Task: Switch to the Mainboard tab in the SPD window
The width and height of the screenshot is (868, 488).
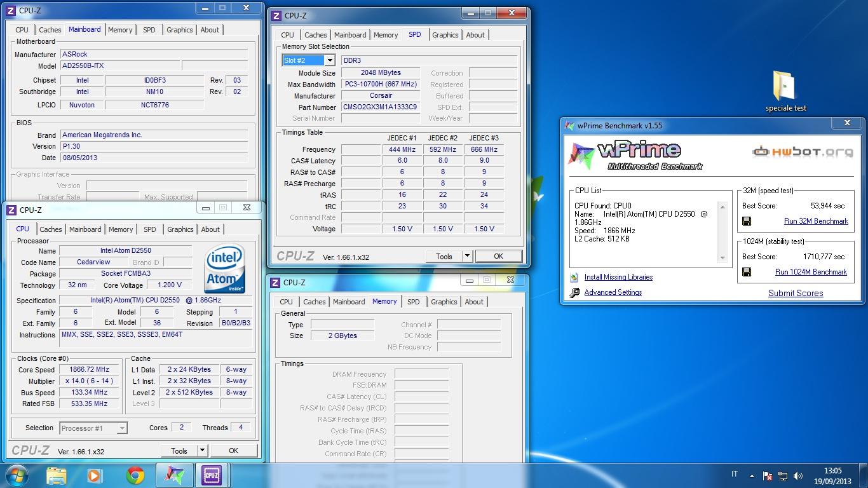Action: pyautogui.click(x=350, y=35)
